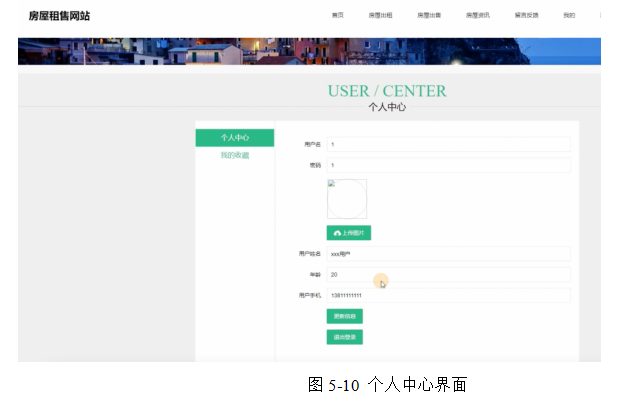The width and height of the screenshot is (623, 399).
Task: Open the 我的 menu item
Action: [x=569, y=15]
